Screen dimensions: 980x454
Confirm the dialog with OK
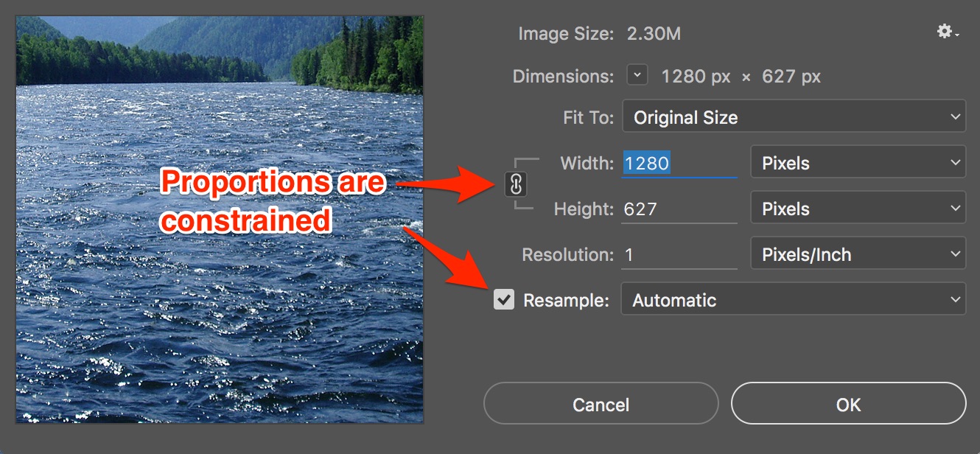point(848,405)
